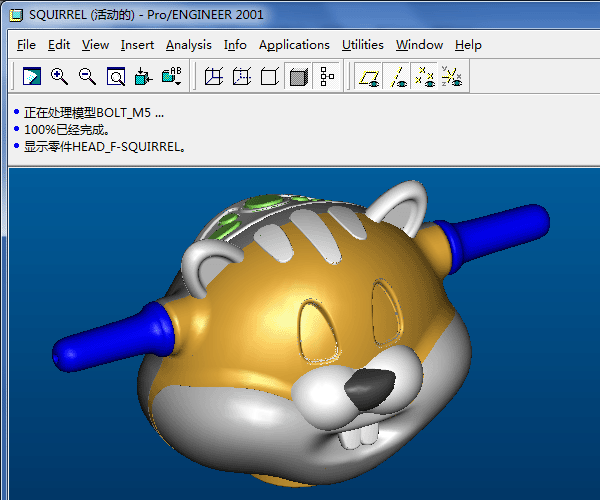Open the Edit menu
Viewport: 600px width, 500px height.
pyautogui.click(x=59, y=45)
